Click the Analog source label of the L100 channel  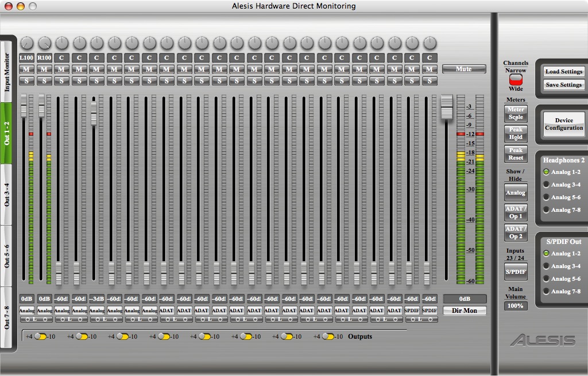pos(26,311)
